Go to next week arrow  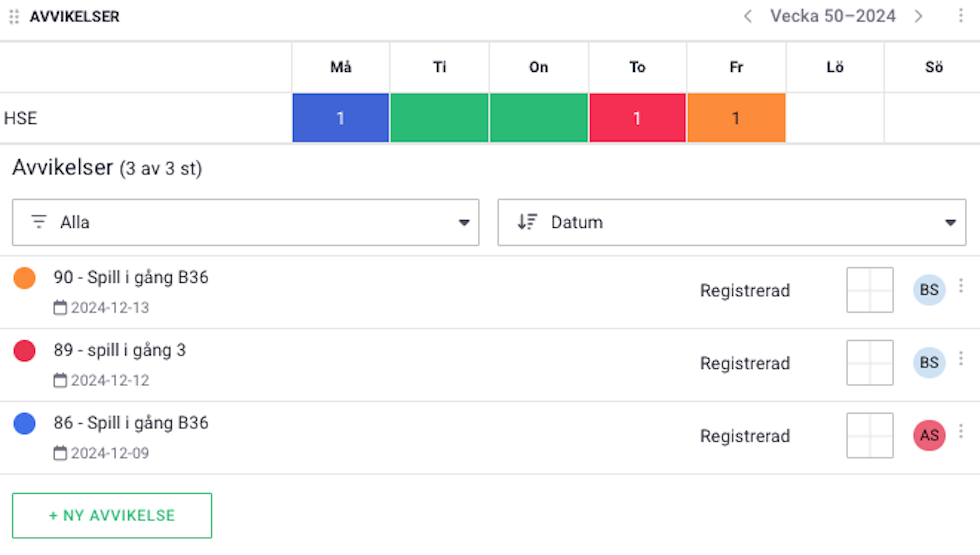point(918,16)
